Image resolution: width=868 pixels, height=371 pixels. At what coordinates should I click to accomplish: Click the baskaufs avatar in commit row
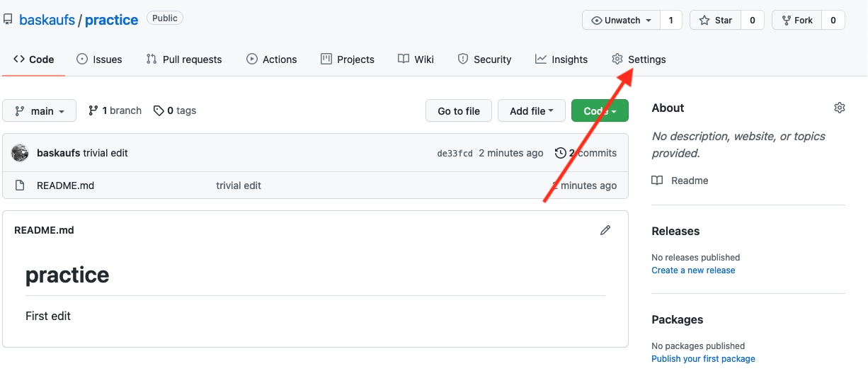(x=20, y=153)
